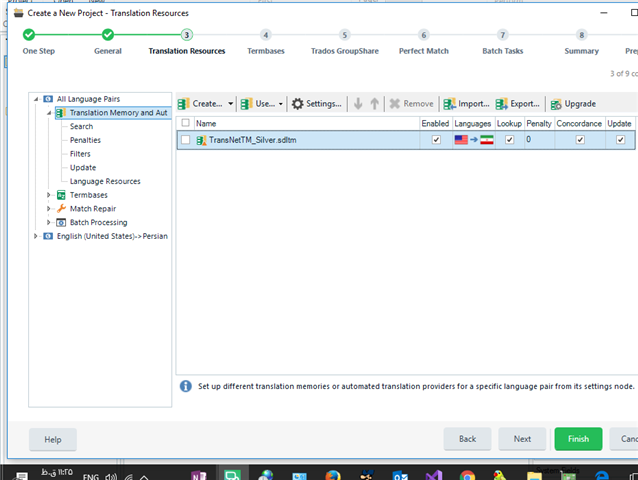Toggle the Update checkbox for TransNetTM_Silver
Image resolution: width=638 pixels, height=480 pixels.
[620, 140]
